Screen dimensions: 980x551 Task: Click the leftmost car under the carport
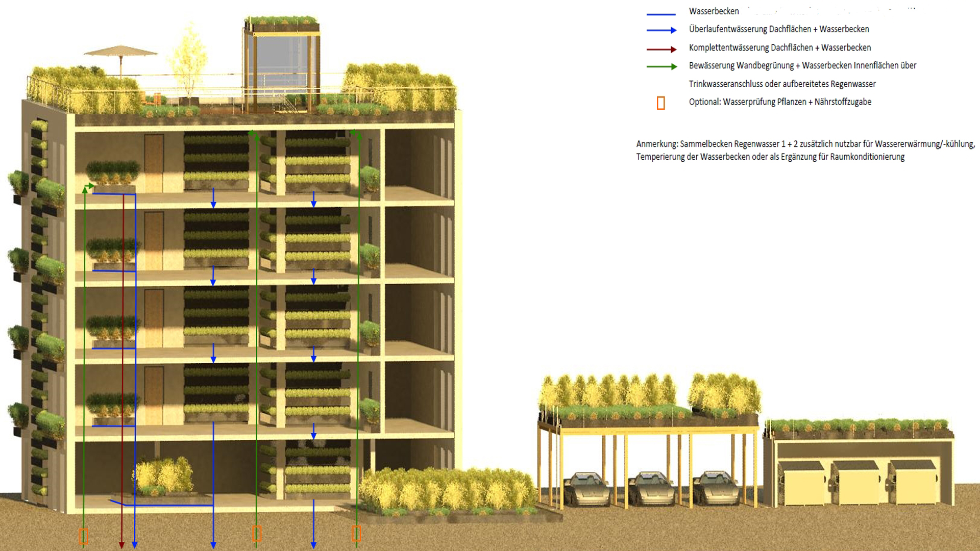coord(586,489)
